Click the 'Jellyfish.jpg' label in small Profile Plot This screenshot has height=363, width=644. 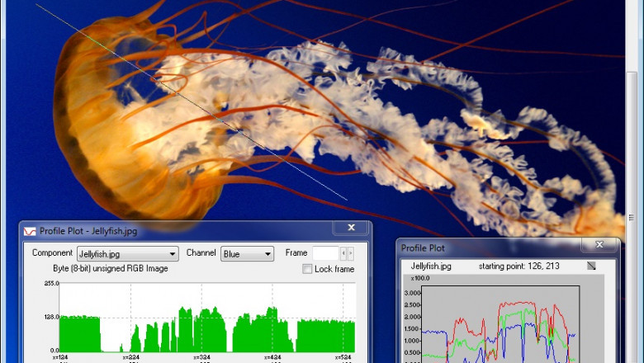coord(431,266)
